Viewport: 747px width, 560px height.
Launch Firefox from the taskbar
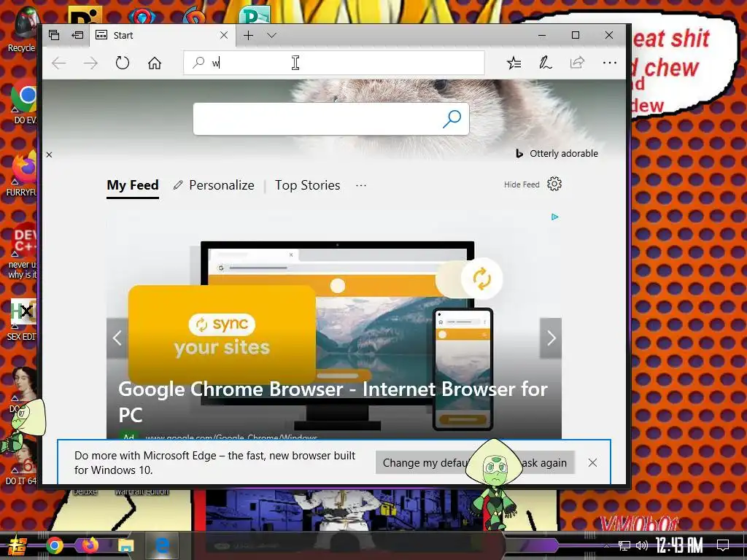coord(90,545)
